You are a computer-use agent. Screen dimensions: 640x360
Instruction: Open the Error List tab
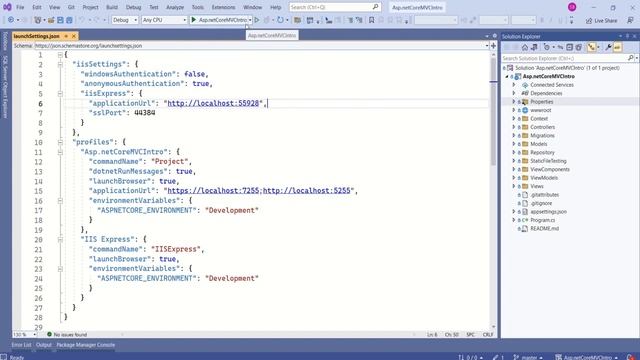click(21, 345)
